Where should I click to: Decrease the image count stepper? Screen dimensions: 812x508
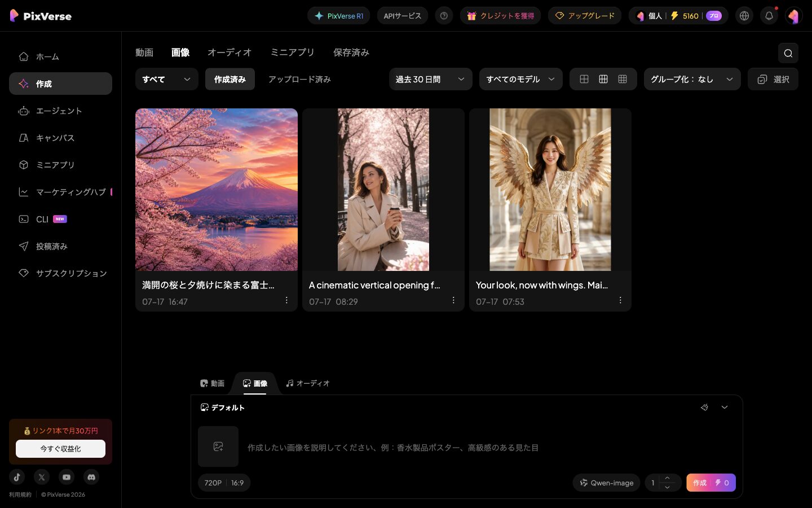667,487
